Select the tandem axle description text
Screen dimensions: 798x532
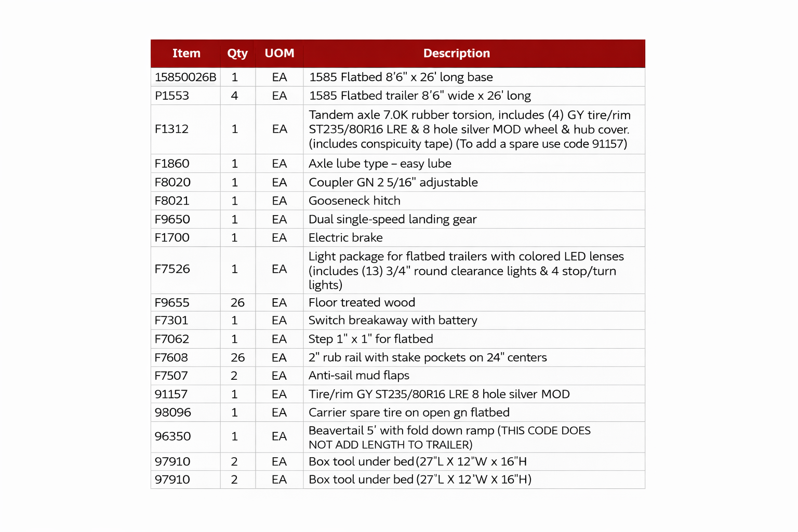pos(469,129)
